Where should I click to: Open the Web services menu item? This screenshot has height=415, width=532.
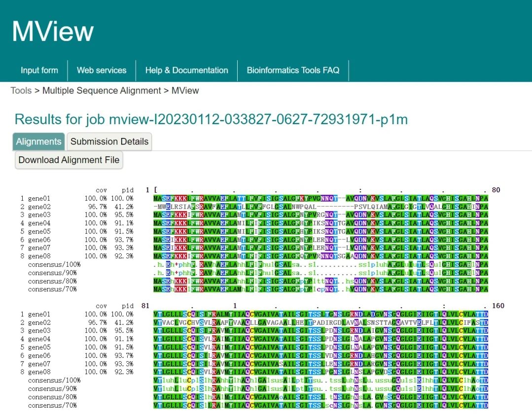coord(102,70)
